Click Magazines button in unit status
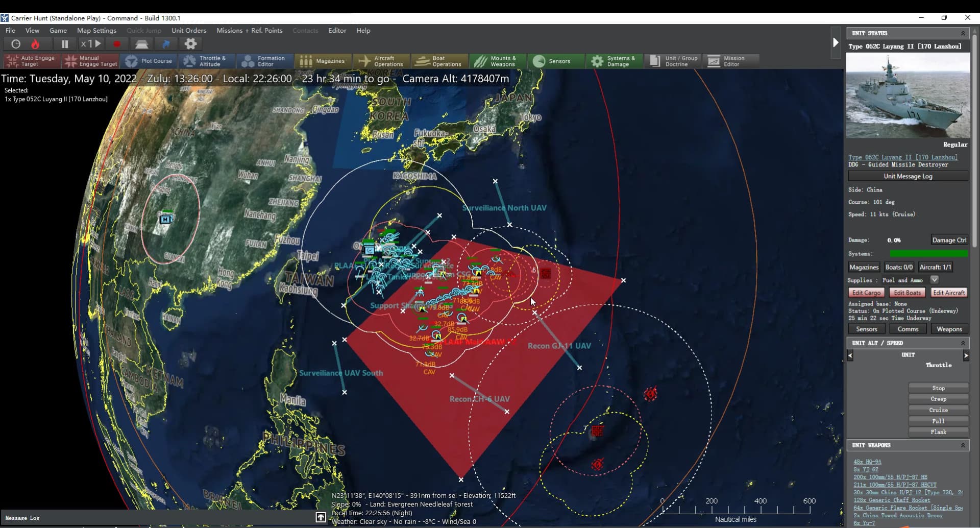Viewport: 980px width, 528px height. pyautogui.click(x=864, y=267)
